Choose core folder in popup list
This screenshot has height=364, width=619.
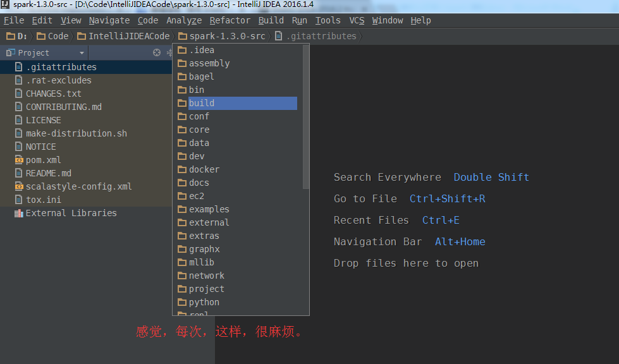(x=237, y=130)
